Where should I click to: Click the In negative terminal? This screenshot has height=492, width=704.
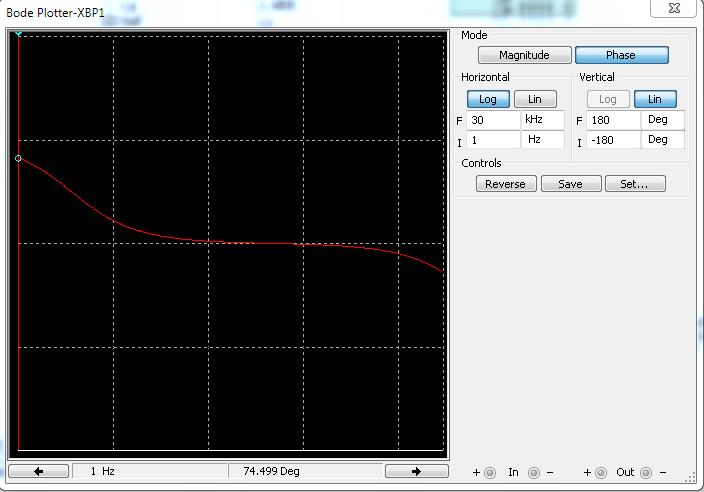(534, 473)
